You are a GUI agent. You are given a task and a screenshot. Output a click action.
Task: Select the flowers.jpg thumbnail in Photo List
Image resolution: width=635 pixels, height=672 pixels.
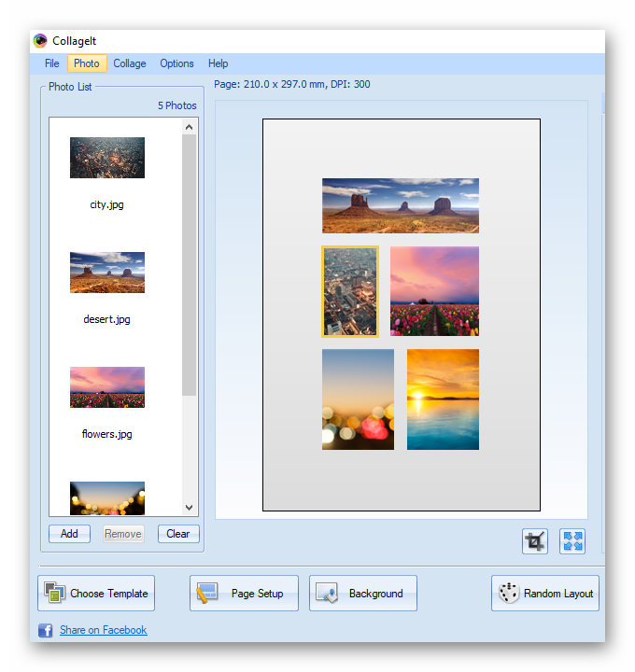pos(107,387)
